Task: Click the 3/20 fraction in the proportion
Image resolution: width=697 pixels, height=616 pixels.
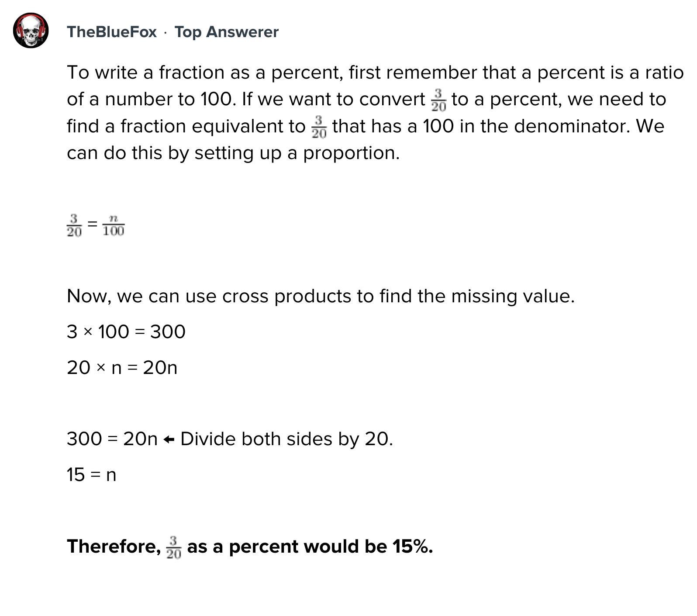Action: 74,225
